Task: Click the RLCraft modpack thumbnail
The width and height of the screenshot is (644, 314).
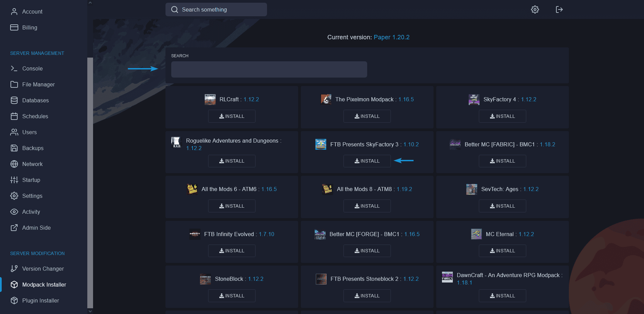Action: [x=210, y=100]
